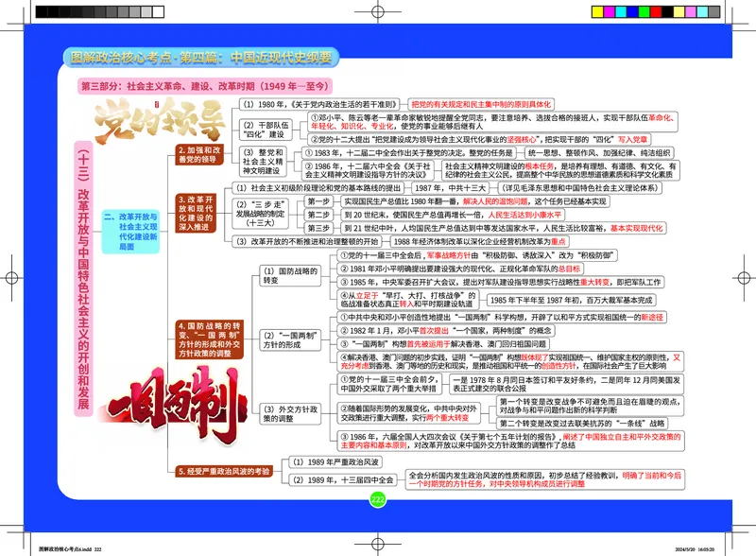Click the bottom-left crop mark
Viewport: 756px width, 556px height.
pos(23,534)
